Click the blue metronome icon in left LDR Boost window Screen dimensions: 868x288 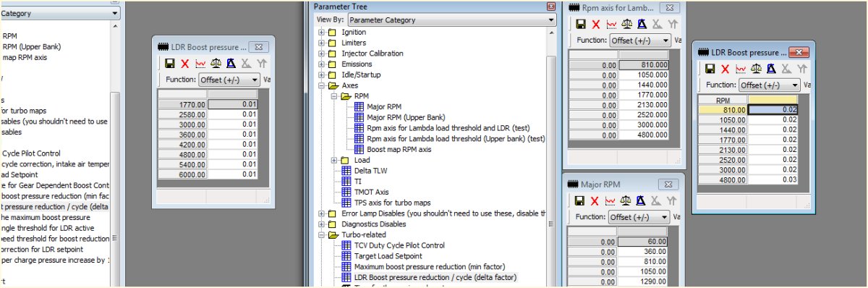tap(231, 64)
